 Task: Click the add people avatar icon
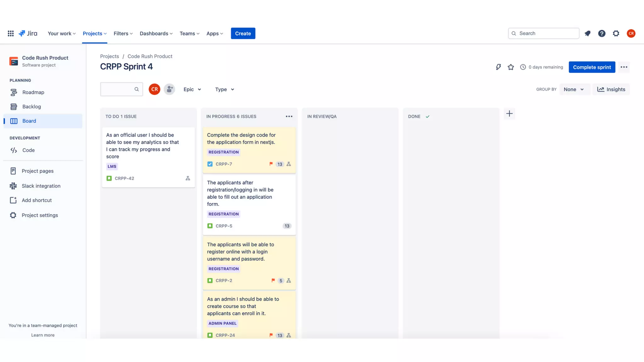click(x=169, y=89)
